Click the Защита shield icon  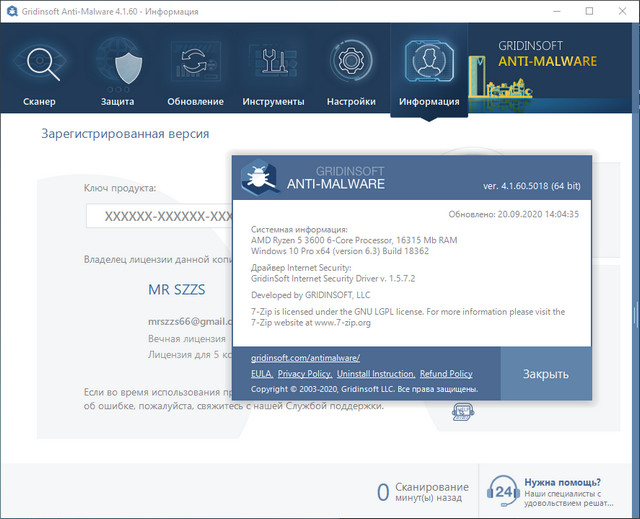point(117,65)
